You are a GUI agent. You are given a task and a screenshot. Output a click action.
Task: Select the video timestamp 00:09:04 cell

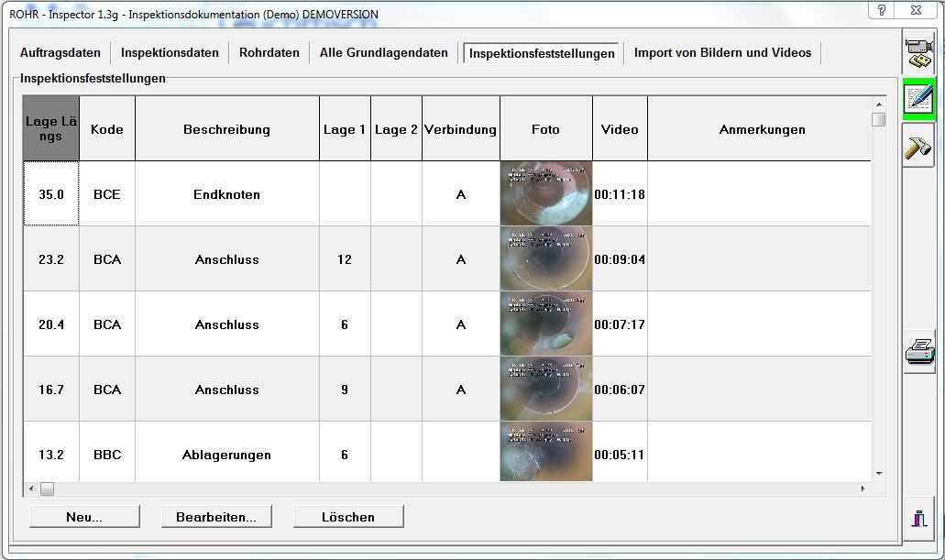pyautogui.click(x=620, y=259)
